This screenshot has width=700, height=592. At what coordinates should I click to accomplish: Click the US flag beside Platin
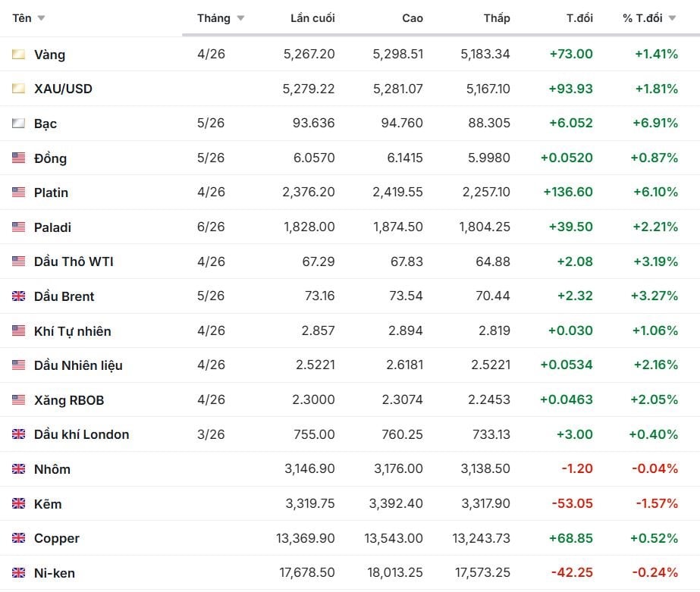(18, 193)
